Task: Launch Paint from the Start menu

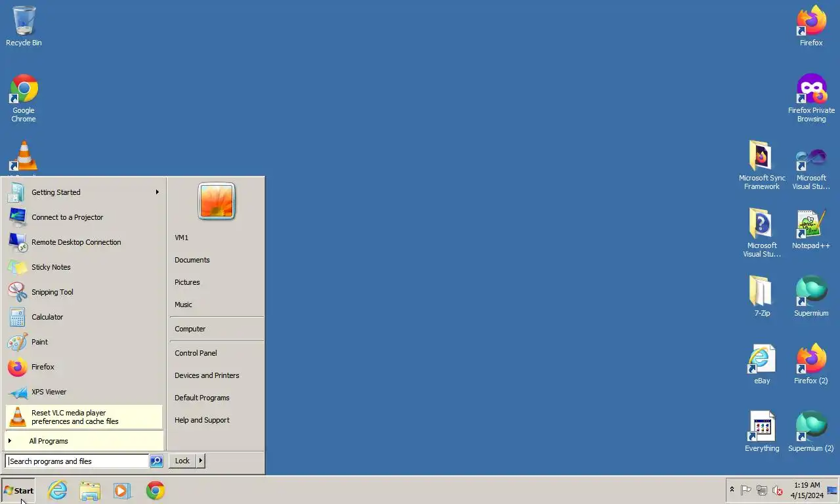Action: (x=84, y=342)
